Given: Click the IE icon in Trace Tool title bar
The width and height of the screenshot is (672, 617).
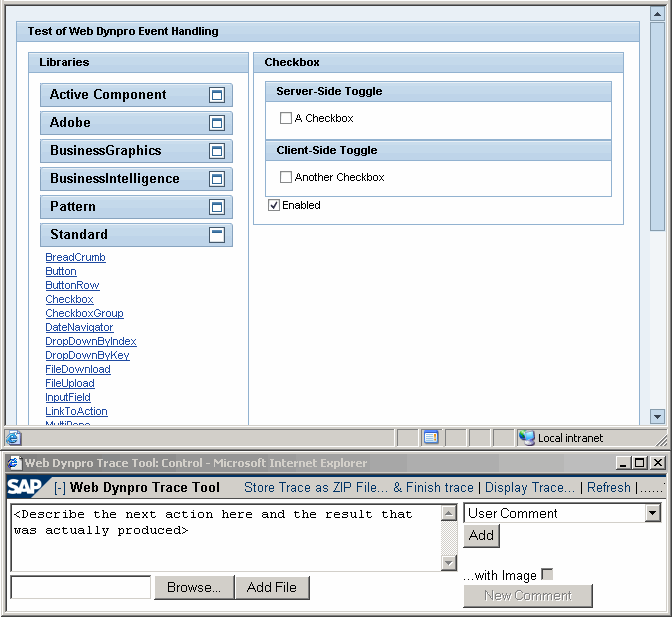Looking at the screenshot, I should tap(15, 463).
